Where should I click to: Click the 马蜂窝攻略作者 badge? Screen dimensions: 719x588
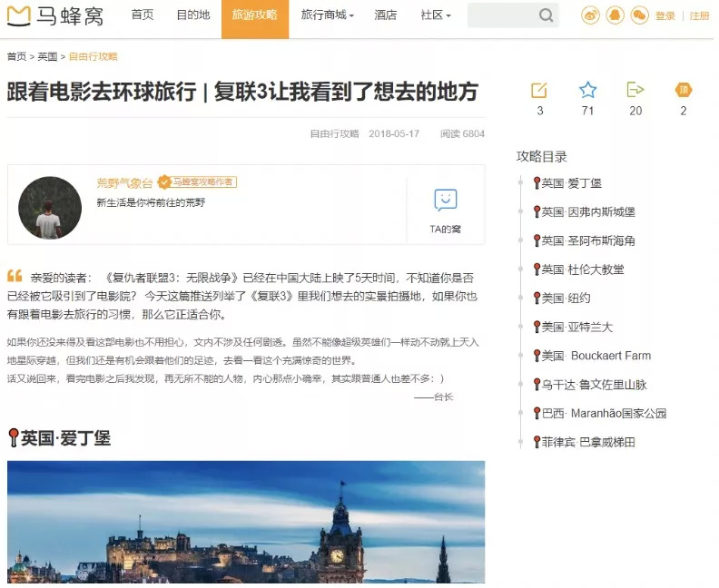pos(197,182)
